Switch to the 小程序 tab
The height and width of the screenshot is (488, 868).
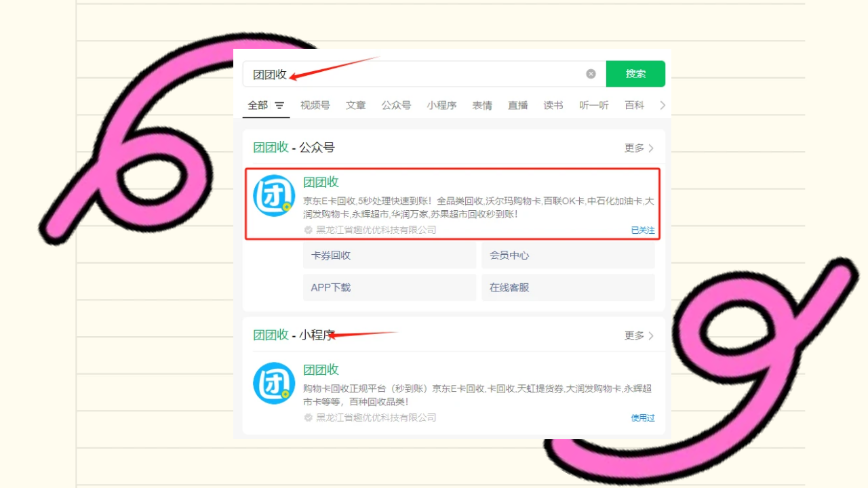tap(441, 105)
